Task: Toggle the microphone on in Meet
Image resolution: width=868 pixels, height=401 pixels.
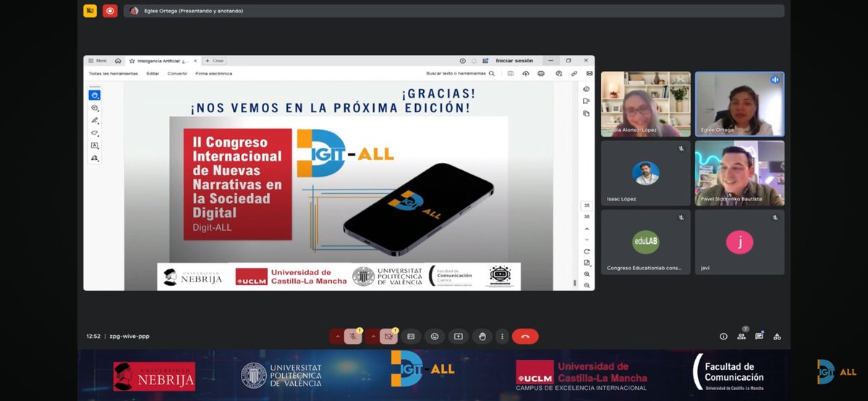Action: tap(353, 336)
